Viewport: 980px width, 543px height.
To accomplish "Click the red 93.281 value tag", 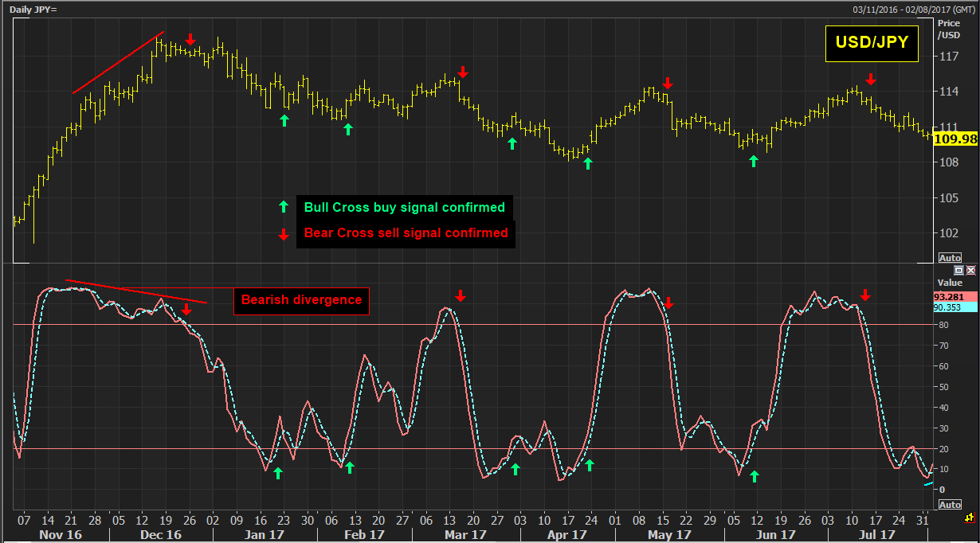I will pyautogui.click(x=947, y=296).
